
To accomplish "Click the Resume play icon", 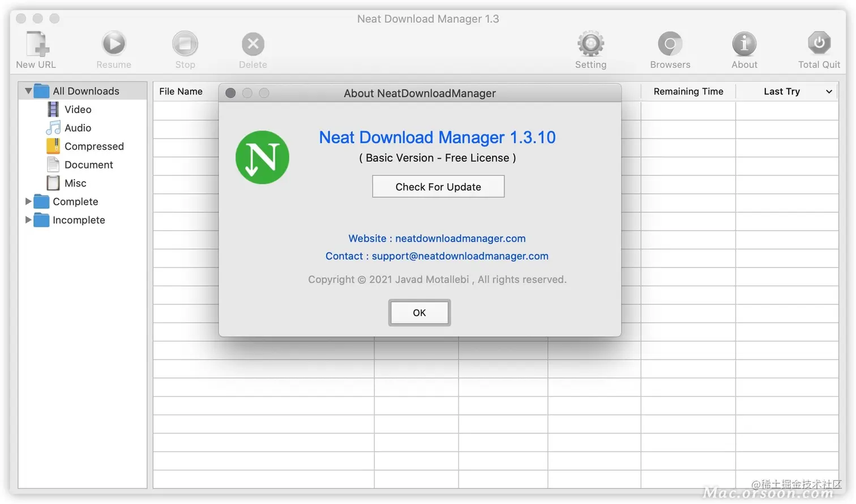I will point(114,44).
